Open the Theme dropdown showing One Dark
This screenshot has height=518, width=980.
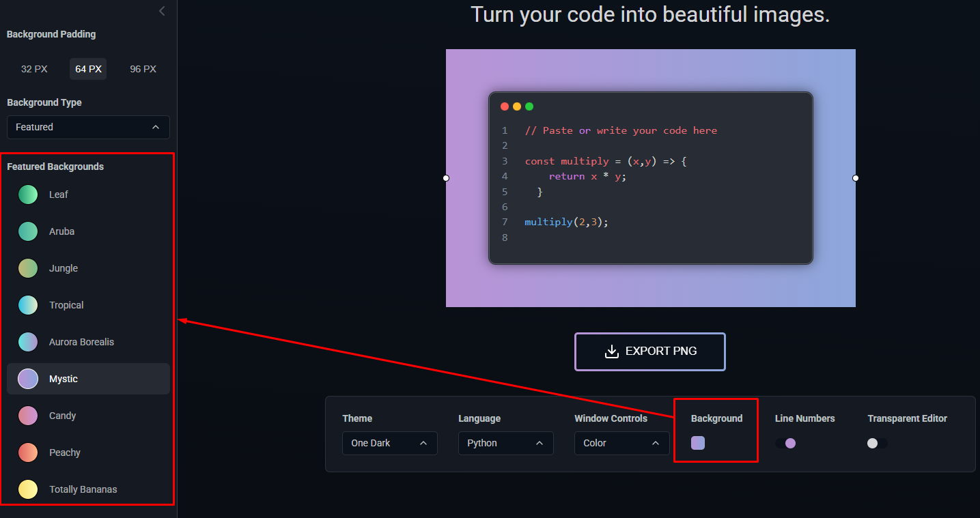(x=390, y=443)
